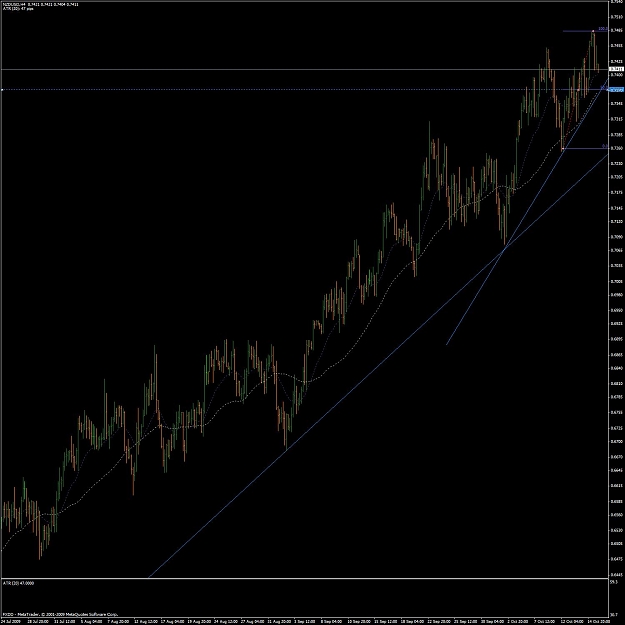Click the '12 Aug 12:00' time axis label
This screenshot has width=625, height=625.
pyautogui.click(x=145, y=621)
